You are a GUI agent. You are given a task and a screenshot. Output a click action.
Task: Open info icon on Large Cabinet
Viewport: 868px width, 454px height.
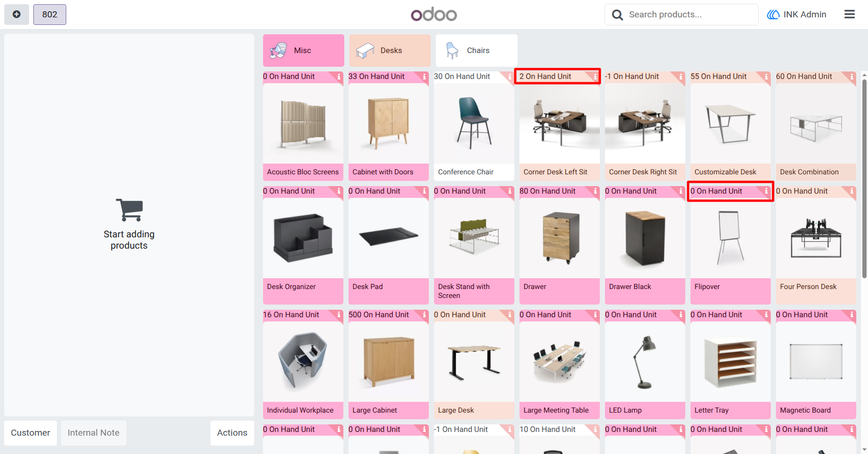click(x=424, y=314)
